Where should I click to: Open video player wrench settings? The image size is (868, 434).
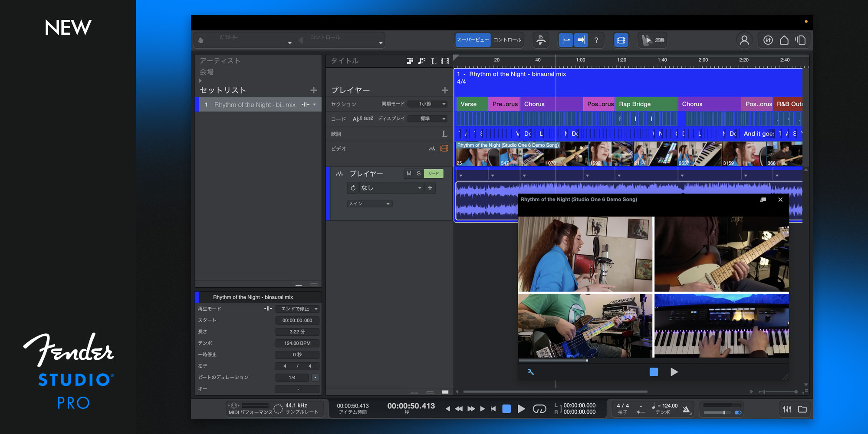pyautogui.click(x=530, y=372)
